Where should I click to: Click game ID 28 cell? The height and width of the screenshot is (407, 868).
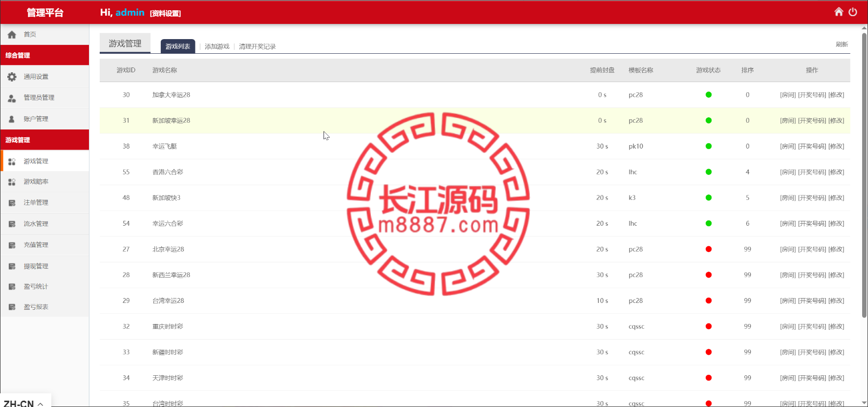point(126,275)
